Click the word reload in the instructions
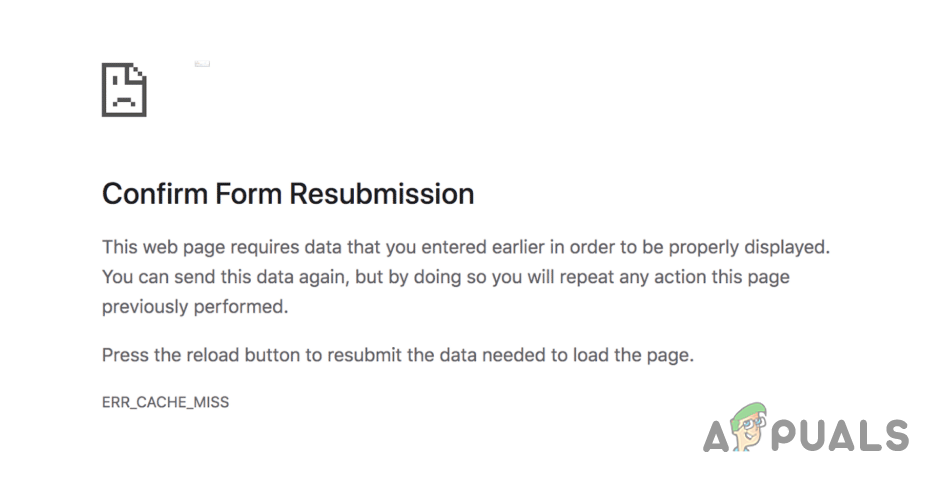Viewport: 950px width, 496px height. pyautogui.click(x=208, y=355)
